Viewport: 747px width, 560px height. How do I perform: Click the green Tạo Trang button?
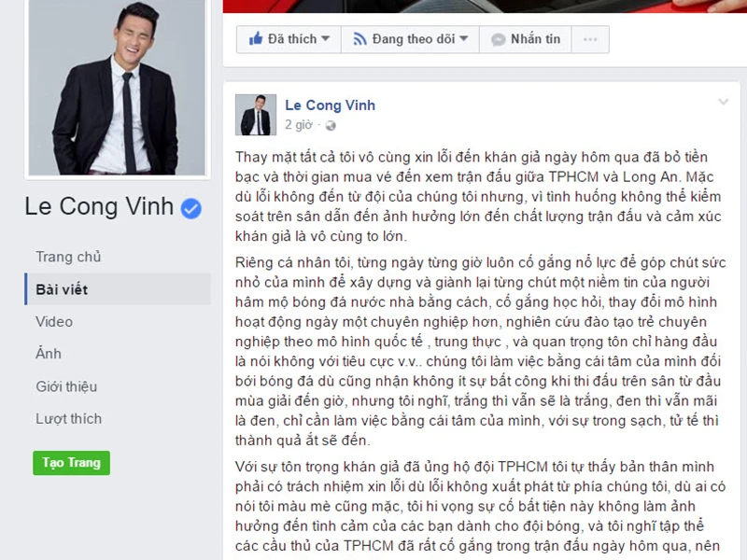72,463
